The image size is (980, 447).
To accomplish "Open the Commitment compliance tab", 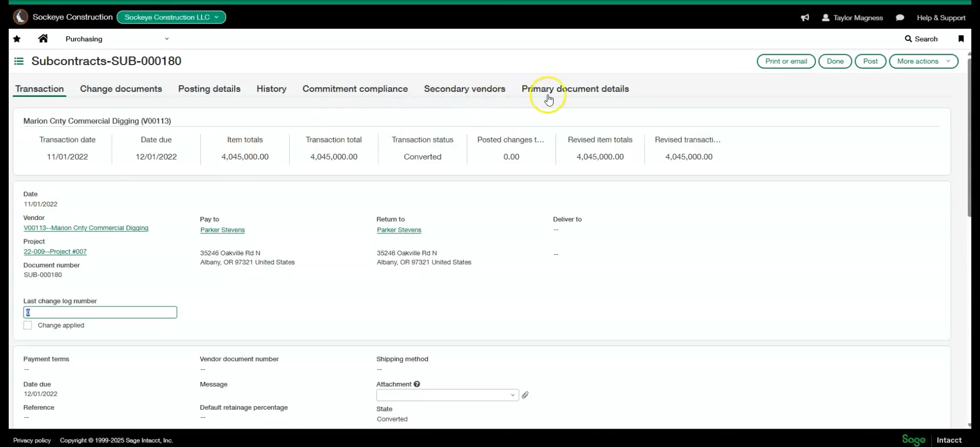I will [355, 89].
